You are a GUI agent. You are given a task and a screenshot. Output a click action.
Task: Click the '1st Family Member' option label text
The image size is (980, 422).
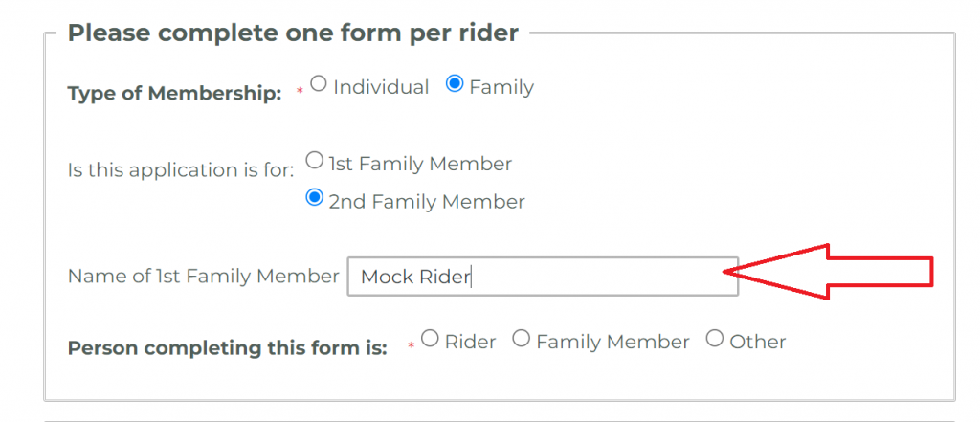click(420, 164)
